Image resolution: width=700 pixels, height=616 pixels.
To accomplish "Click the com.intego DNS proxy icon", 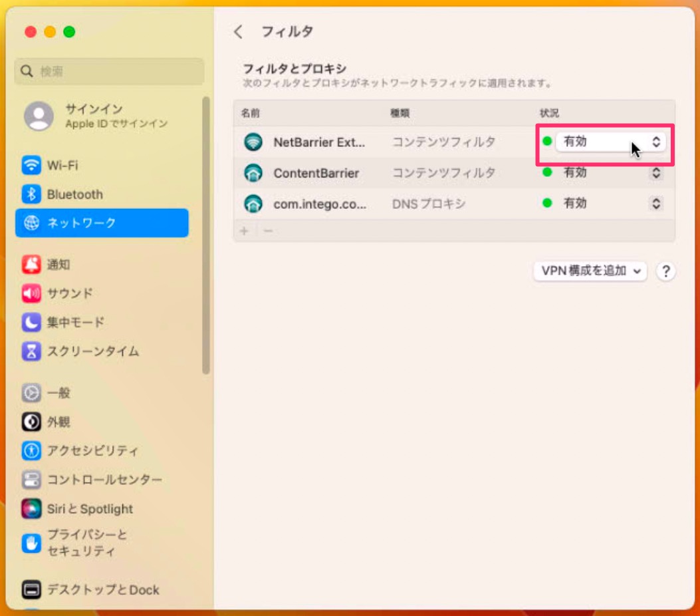I will tap(253, 204).
